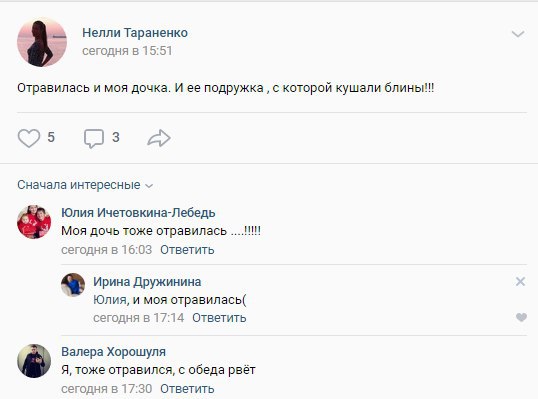
Task: Open post timestamp сегодня в 15:51
Action: point(127,51)
